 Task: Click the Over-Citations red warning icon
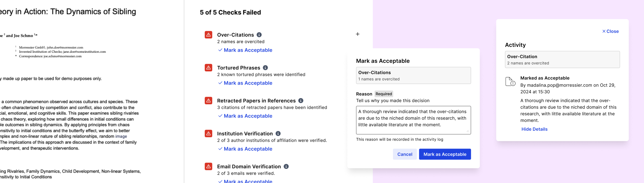coord(208,35)
